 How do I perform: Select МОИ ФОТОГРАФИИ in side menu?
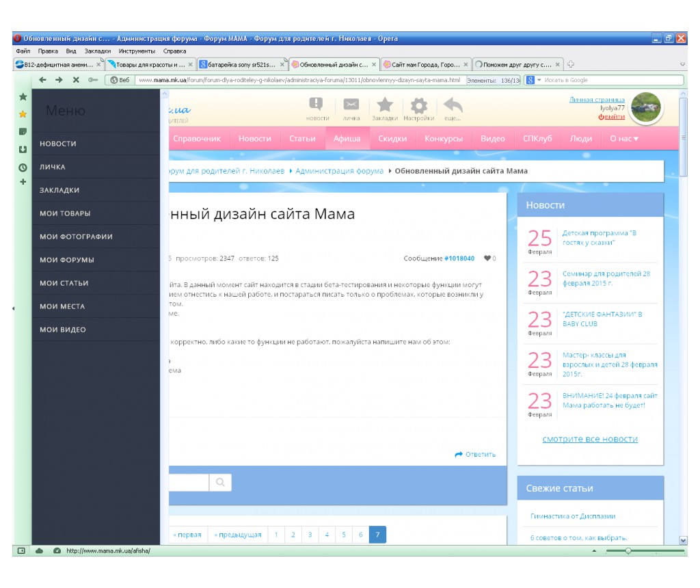[76, 237]
